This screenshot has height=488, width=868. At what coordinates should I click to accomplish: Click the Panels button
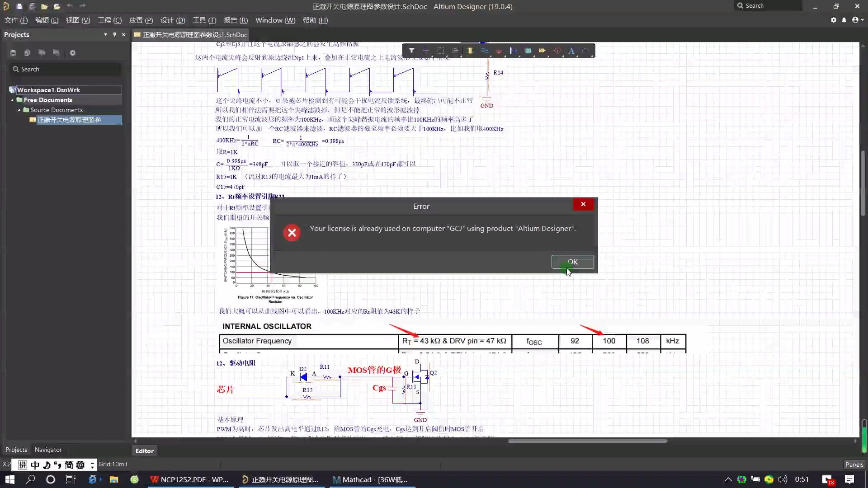(x=854, y=465)
